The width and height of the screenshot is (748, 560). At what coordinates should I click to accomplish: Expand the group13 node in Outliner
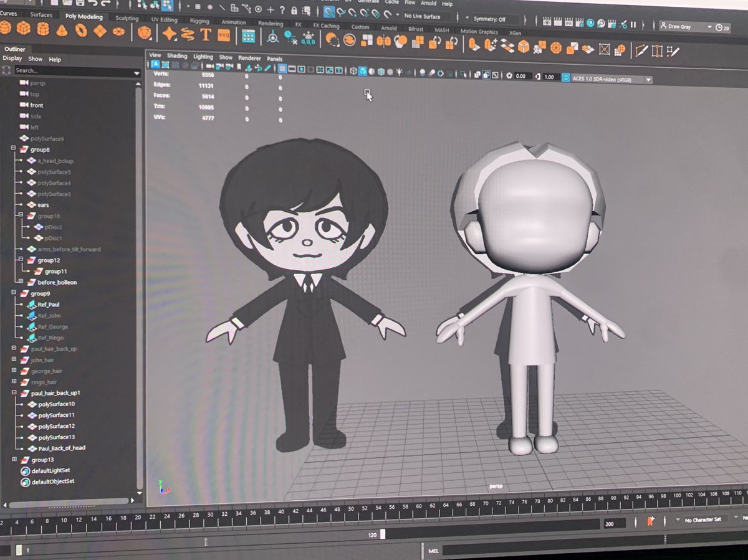pyautogui.click(x=13, y=459)
